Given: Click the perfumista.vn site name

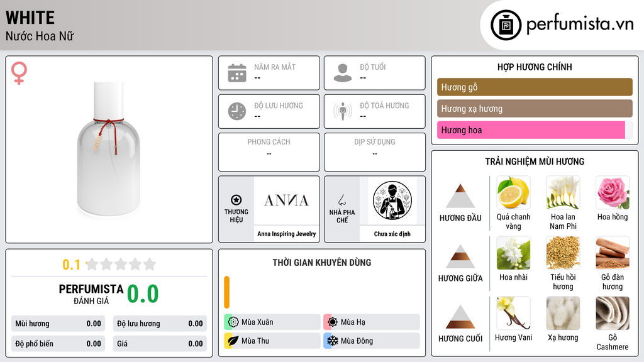Looking at the screenshot, I should coord(580,25).
